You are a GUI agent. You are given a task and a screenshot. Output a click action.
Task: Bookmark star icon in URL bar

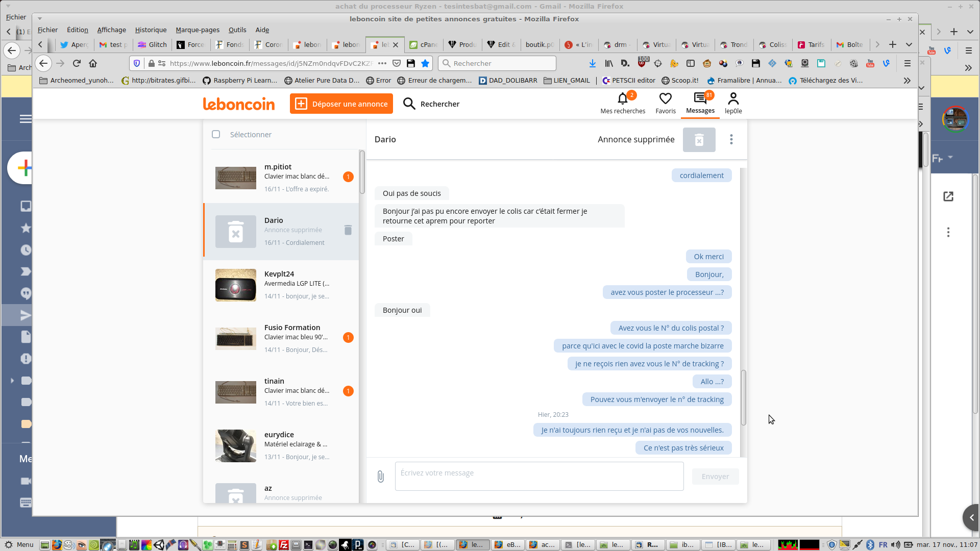pos(425,63)
